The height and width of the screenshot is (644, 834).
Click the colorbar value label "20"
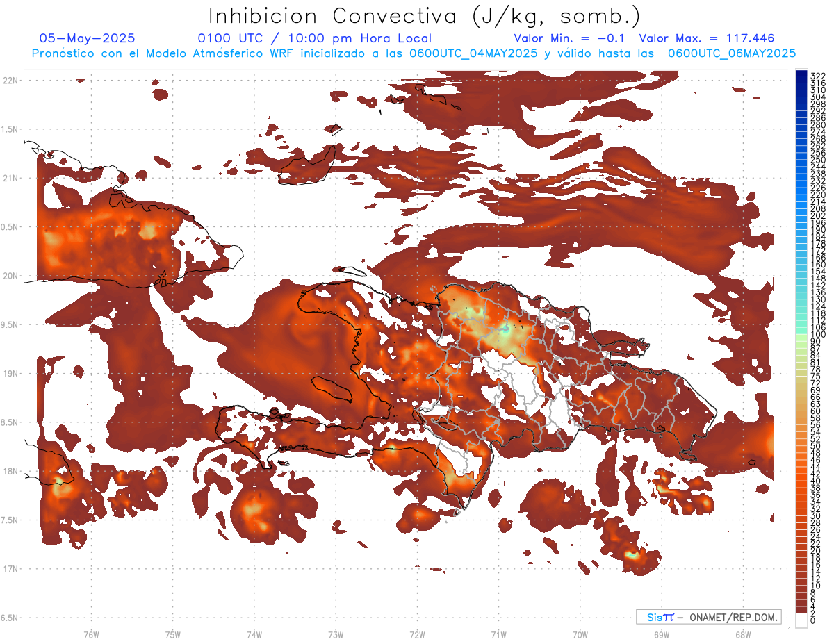815,550
